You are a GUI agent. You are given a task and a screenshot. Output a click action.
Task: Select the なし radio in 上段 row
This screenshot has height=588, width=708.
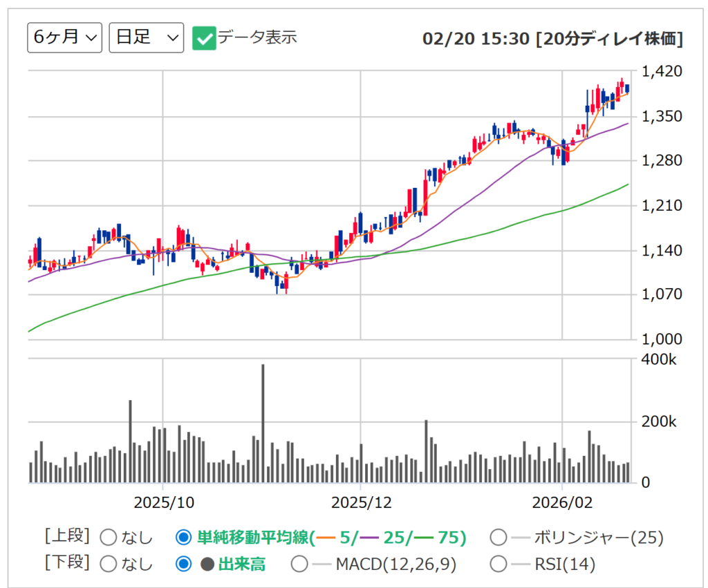click(109, 537)
